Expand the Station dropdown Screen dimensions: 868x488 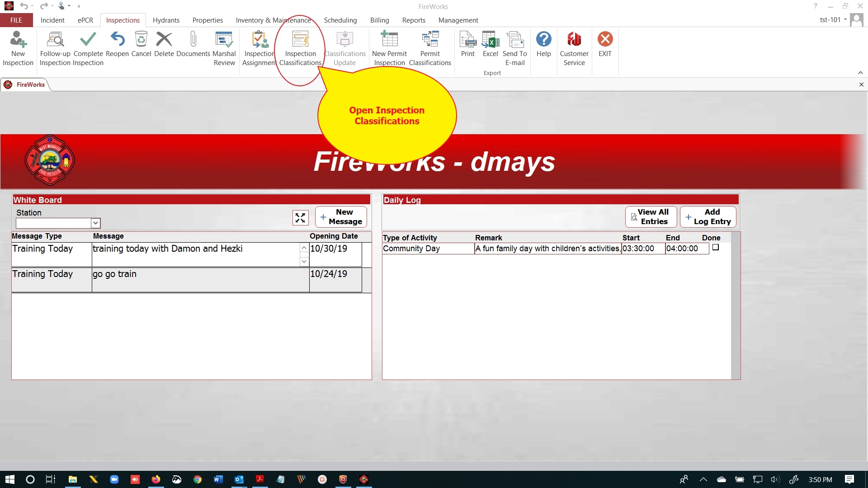[x=95, y=223]
